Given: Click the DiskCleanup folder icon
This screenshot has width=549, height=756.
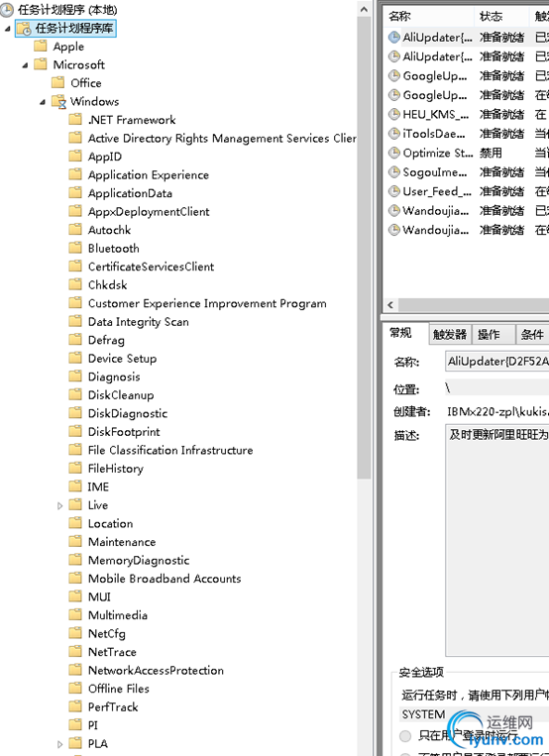Looking at the screenshot, I should (x=75, y=395).
